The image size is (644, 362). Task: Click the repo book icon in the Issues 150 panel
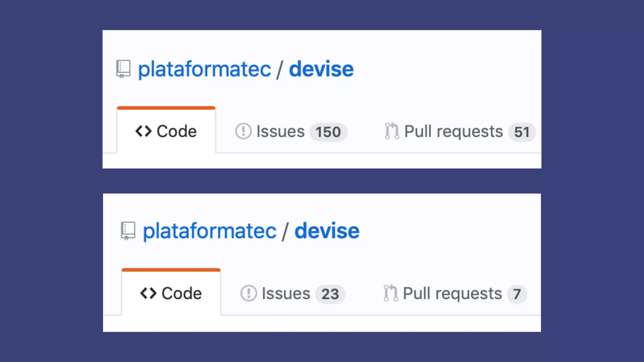pyautogui.click(x=123, y=69)
